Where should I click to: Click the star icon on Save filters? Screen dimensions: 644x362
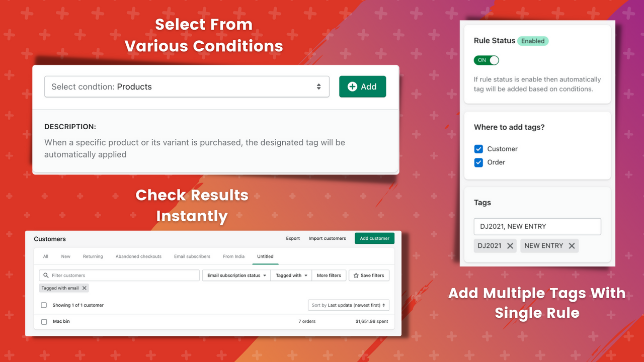click(356, 276)
